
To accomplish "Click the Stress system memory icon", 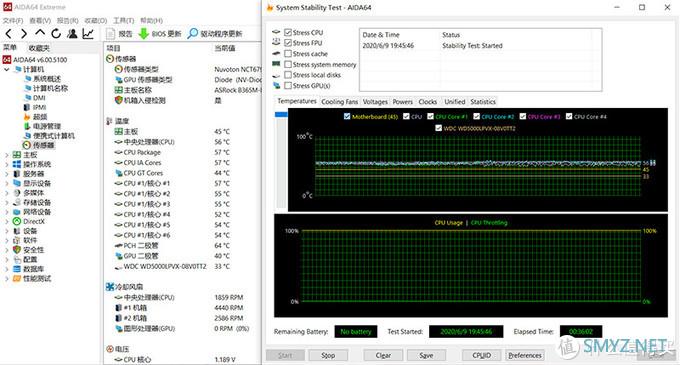I will 276,64.
